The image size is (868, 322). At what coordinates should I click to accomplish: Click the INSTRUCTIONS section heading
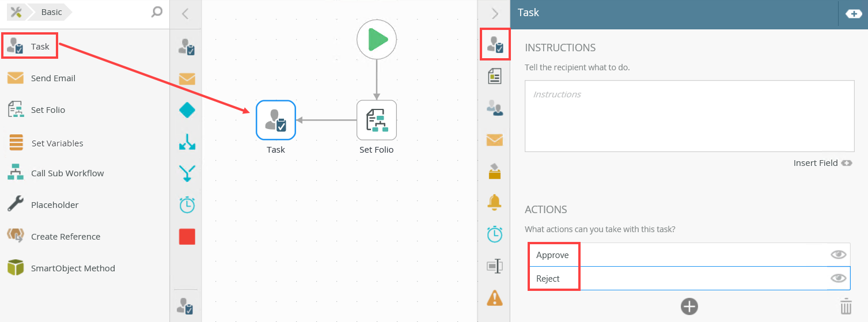560,48
